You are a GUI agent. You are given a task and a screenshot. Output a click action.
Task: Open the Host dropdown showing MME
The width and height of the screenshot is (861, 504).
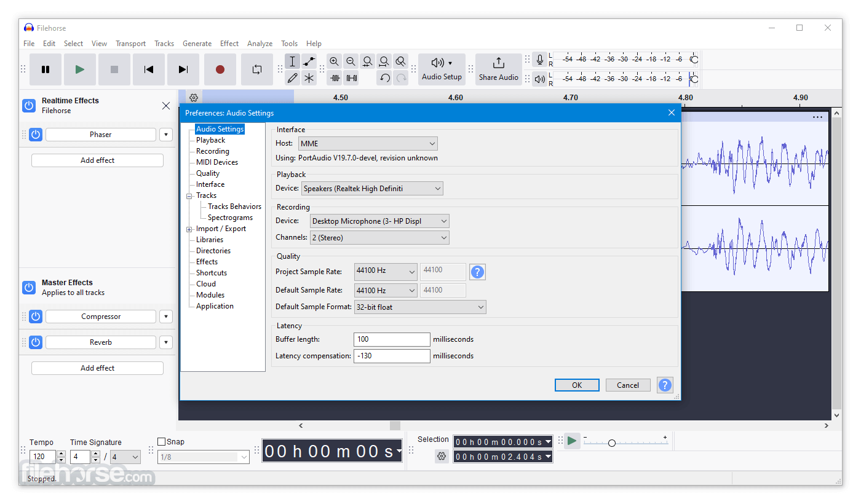368,143
